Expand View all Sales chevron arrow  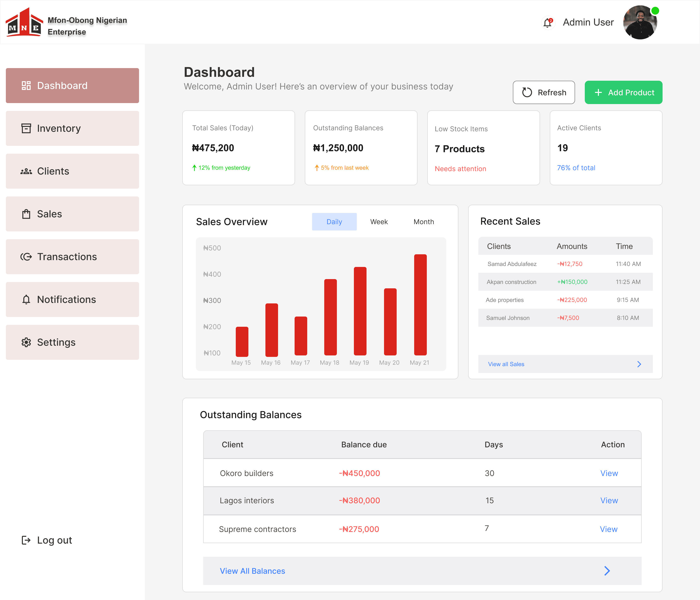(639, 364)
